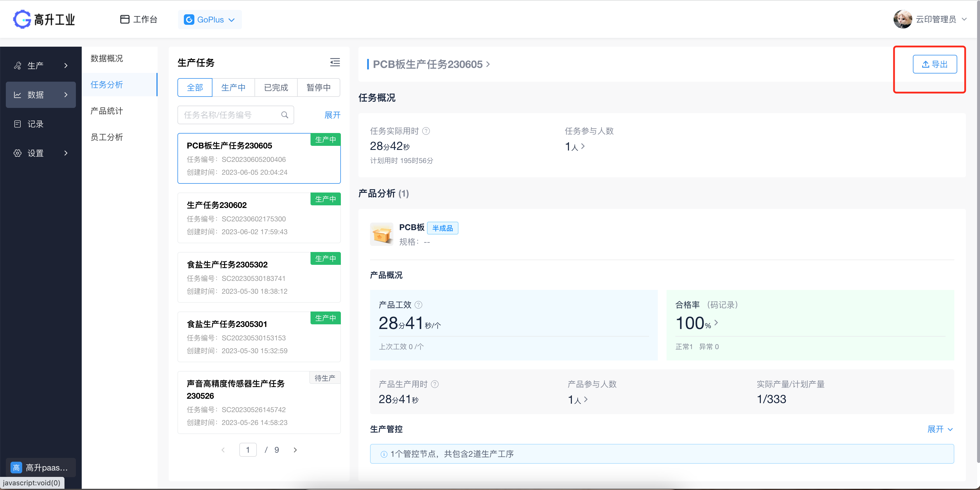Click help icon beside 产品工效
The width and height of the screenshot is (980, 490).
pyautogui.click(x=418, y=305)
